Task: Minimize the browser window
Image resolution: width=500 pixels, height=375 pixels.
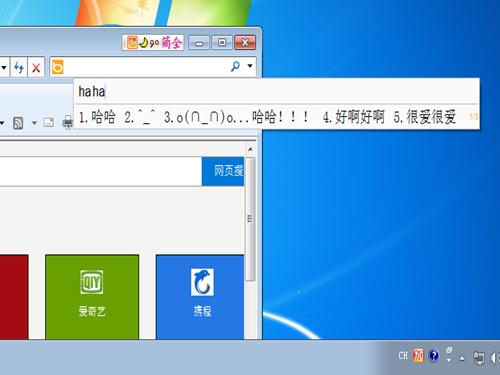Action: (199, 43)
